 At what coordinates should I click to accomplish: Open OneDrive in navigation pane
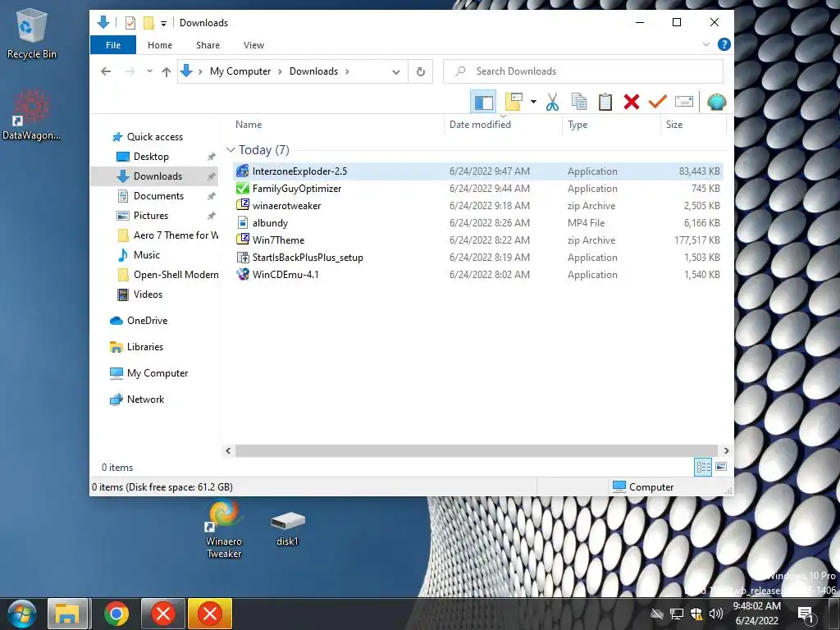pos(147,321)
